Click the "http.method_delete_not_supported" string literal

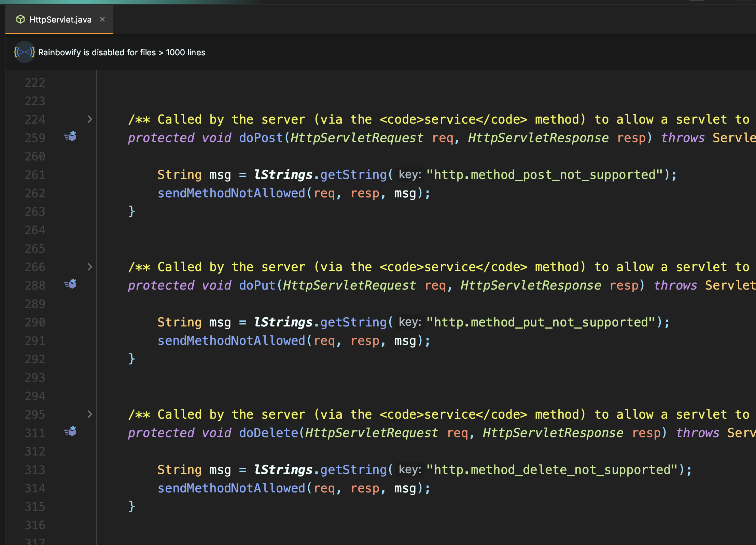[552, 470]
